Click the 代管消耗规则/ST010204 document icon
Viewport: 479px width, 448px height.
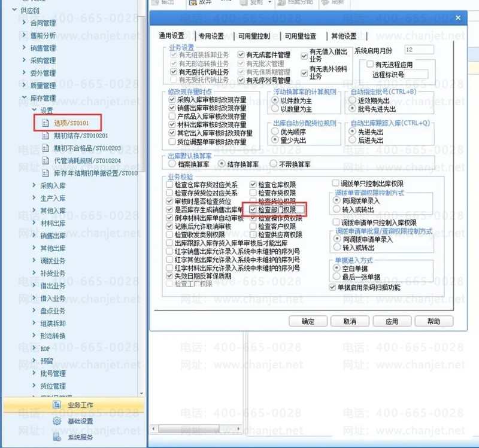coord(46,160)
